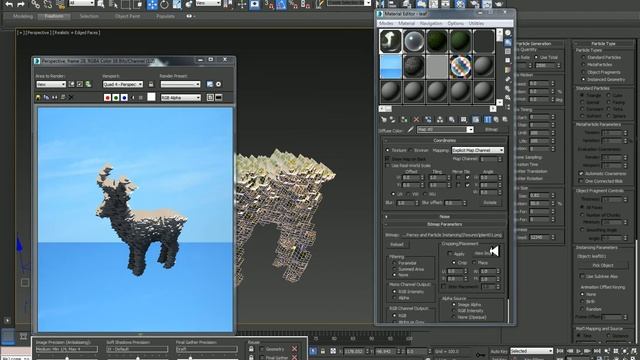The width and height of the screenshot is (640, 360).
Task: Select the glass sphere material slot
Action: pyautogui.click(x=414, y=41)
